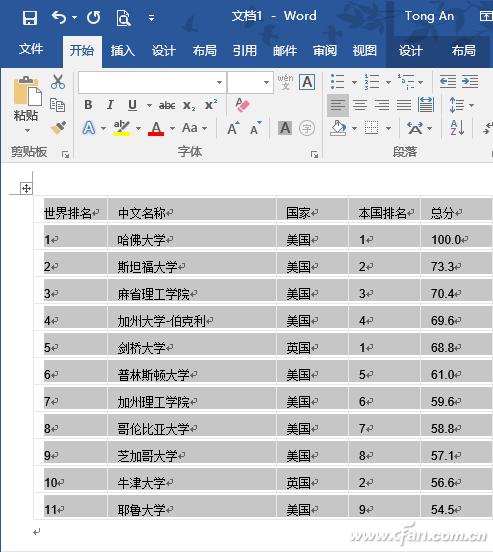
Task: Toggle subscript formatting
Action: coord(189,105)
